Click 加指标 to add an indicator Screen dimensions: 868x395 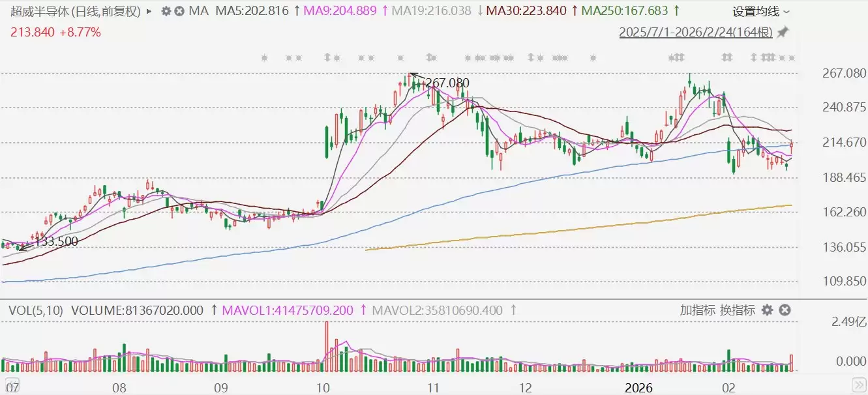tap(697, 310)
